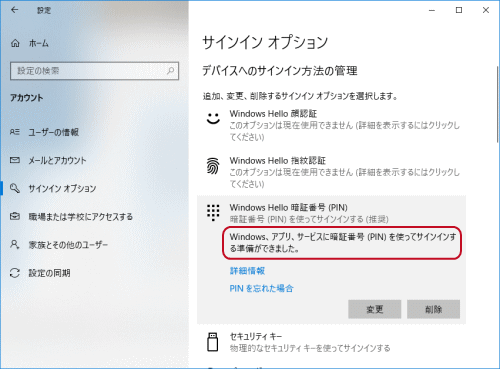Viewport: 500px width, 369px height.
Task: Click the 設定の同期 sync arrows icon
Action: [x=15, y=273]
